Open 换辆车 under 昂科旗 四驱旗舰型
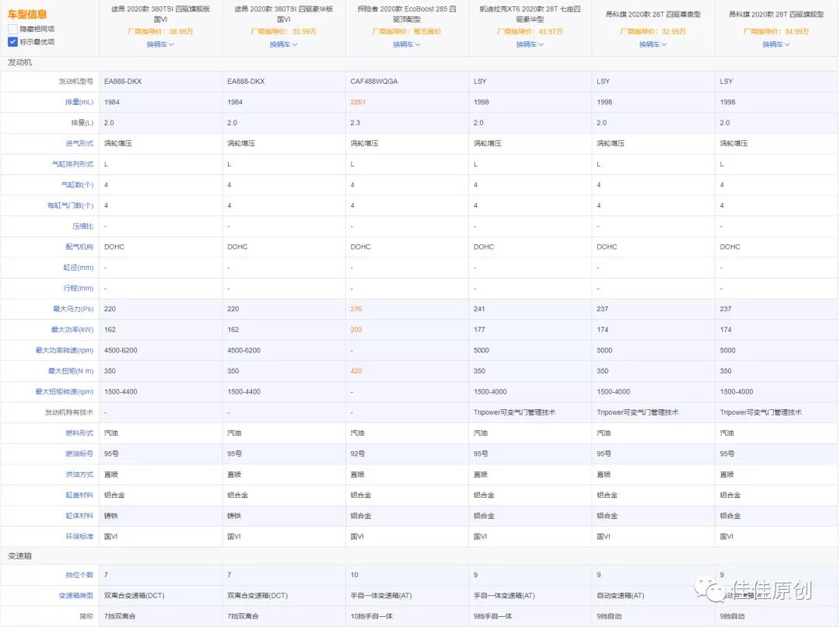Viewport: 840px width, 627px height. 776,44
